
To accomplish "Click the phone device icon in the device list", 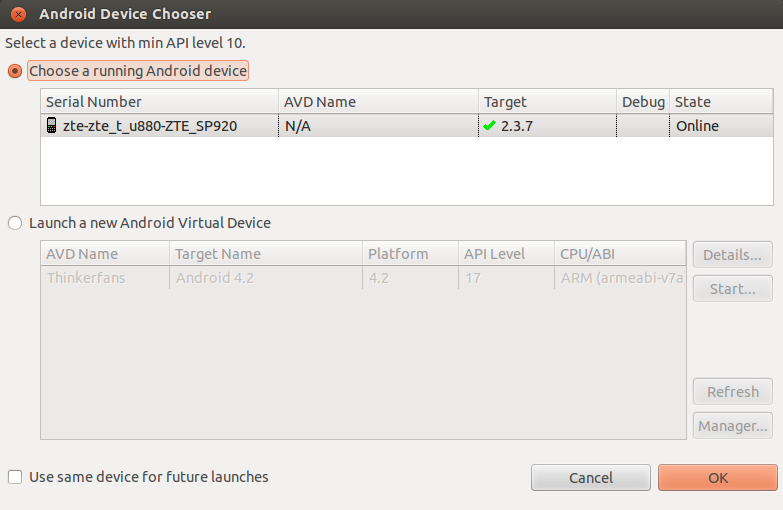I will click(51, 125).
